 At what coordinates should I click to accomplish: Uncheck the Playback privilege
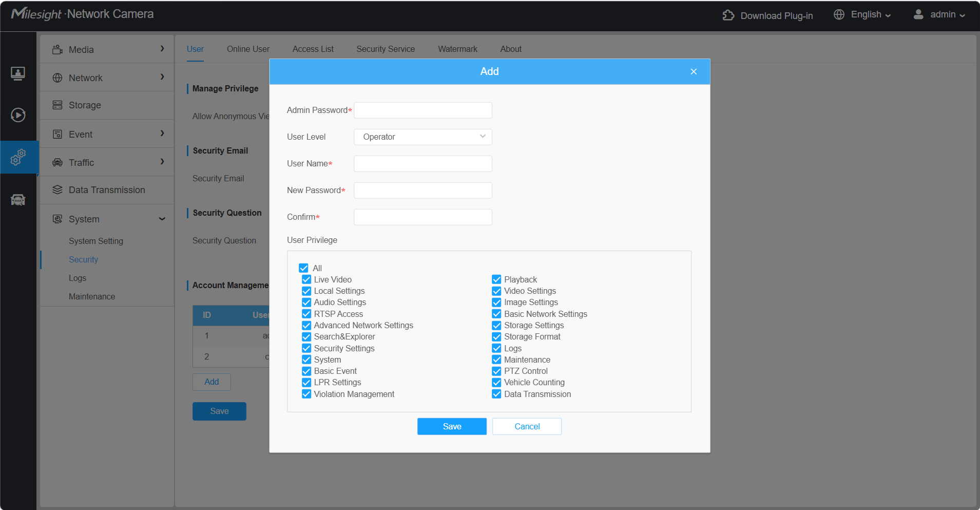point(496,279)
